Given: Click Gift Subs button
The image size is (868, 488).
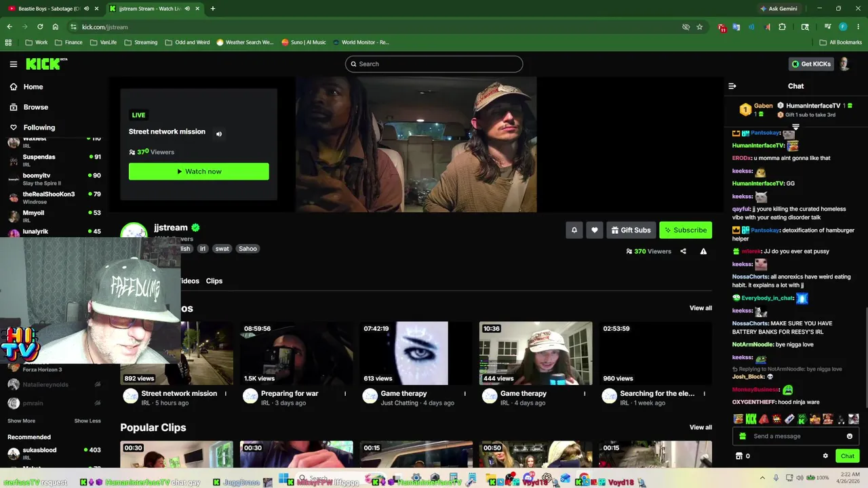Looking at the screenshot, I should tap(631, 230).
